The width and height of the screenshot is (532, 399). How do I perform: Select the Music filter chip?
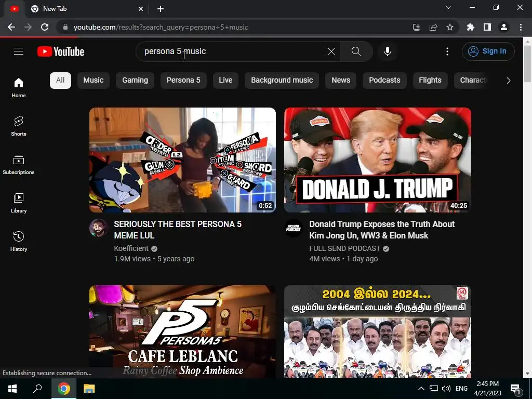click(x=94, y=81)
